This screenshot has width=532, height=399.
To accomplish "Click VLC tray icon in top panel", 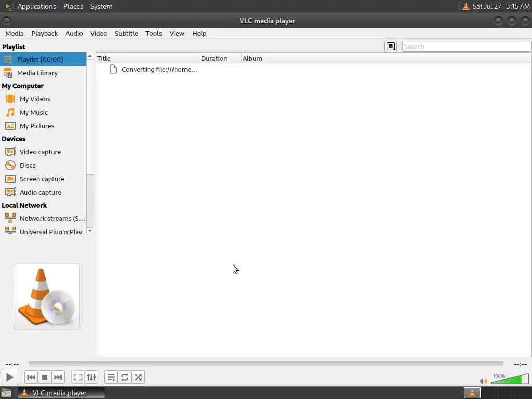I will 466,6.
